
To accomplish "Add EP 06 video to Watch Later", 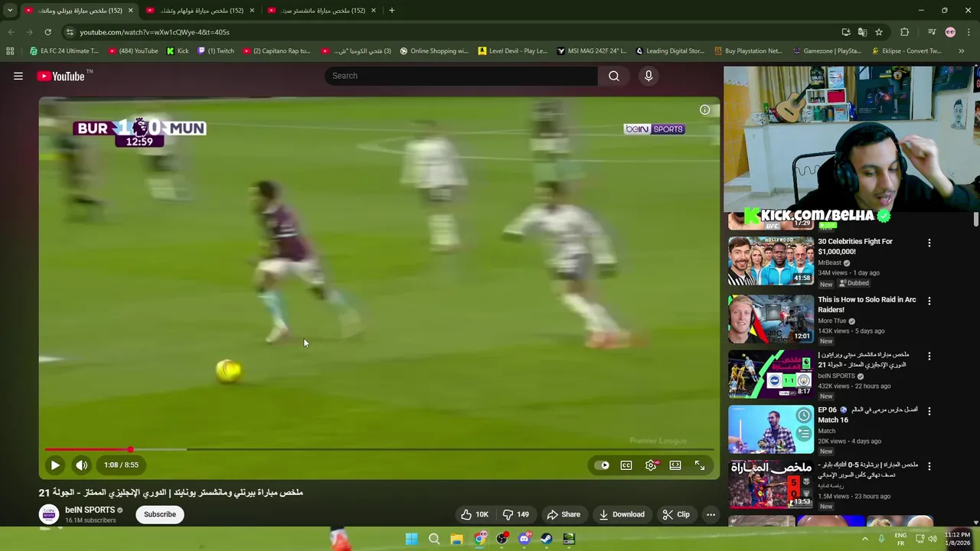I will [x=803, y=416].
